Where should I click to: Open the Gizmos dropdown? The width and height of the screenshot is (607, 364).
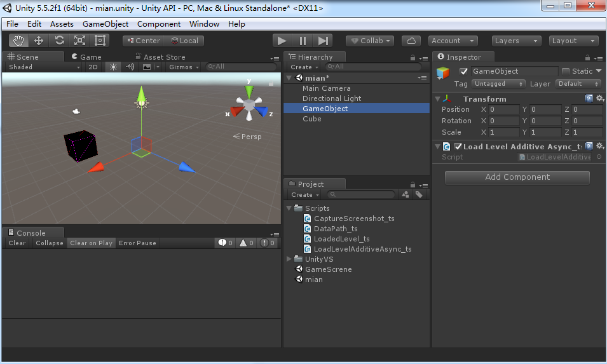pos(184,67)
